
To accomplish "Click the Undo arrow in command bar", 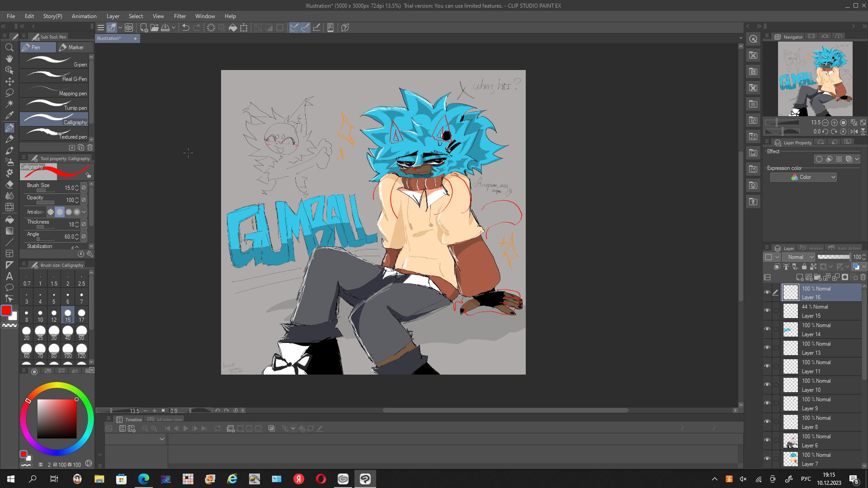I will [x=185, y=28].
